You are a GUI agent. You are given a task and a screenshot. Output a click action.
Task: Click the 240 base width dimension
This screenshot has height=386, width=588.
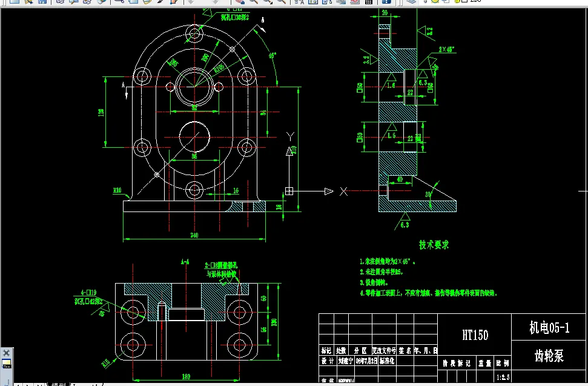(194, 235)
